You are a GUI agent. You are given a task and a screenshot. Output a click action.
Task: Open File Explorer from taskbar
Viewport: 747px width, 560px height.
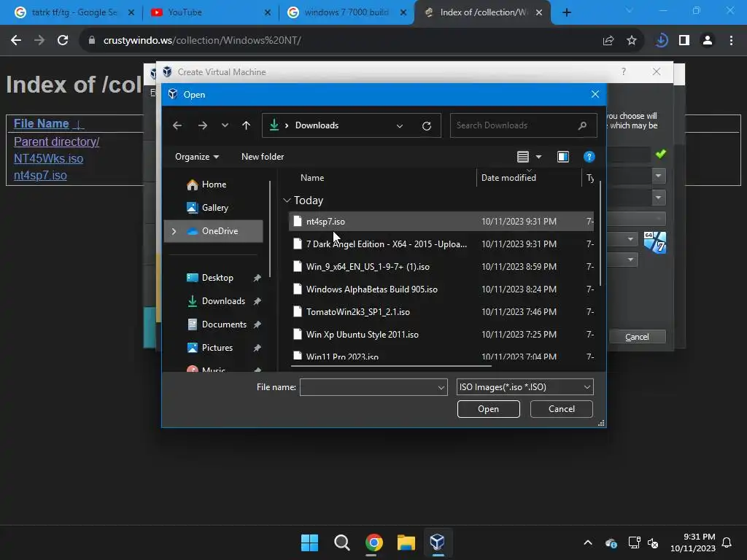point(406,542)
